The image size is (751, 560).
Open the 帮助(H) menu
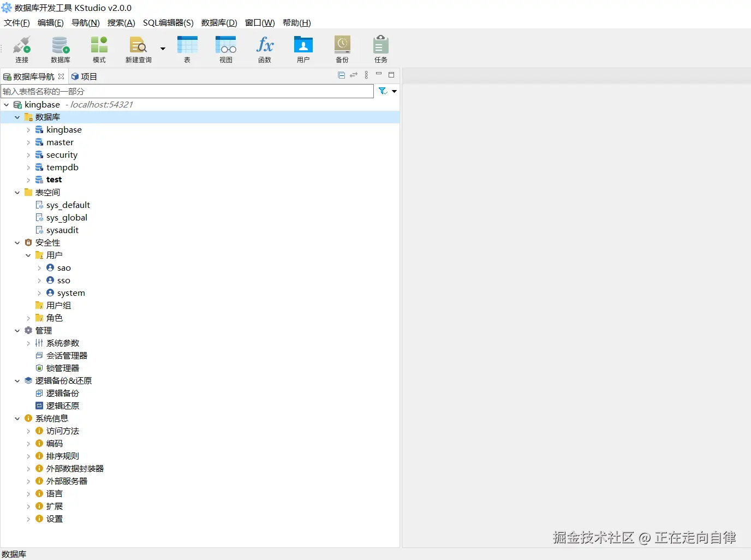point(297,22)
